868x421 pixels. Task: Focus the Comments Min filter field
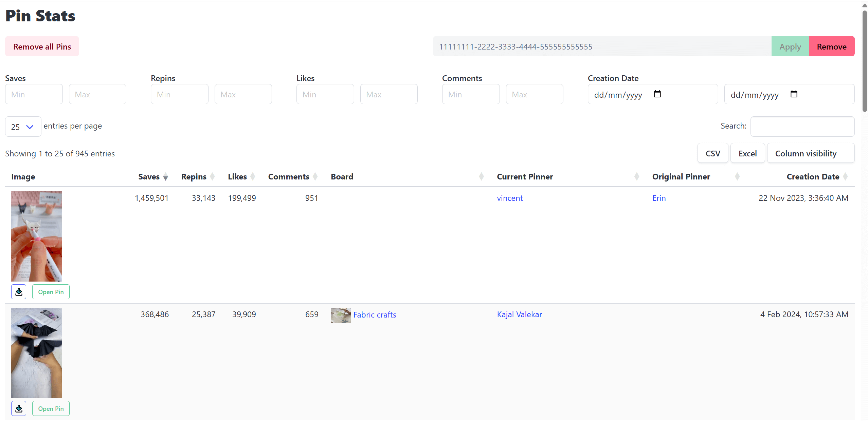click(471, 94)
